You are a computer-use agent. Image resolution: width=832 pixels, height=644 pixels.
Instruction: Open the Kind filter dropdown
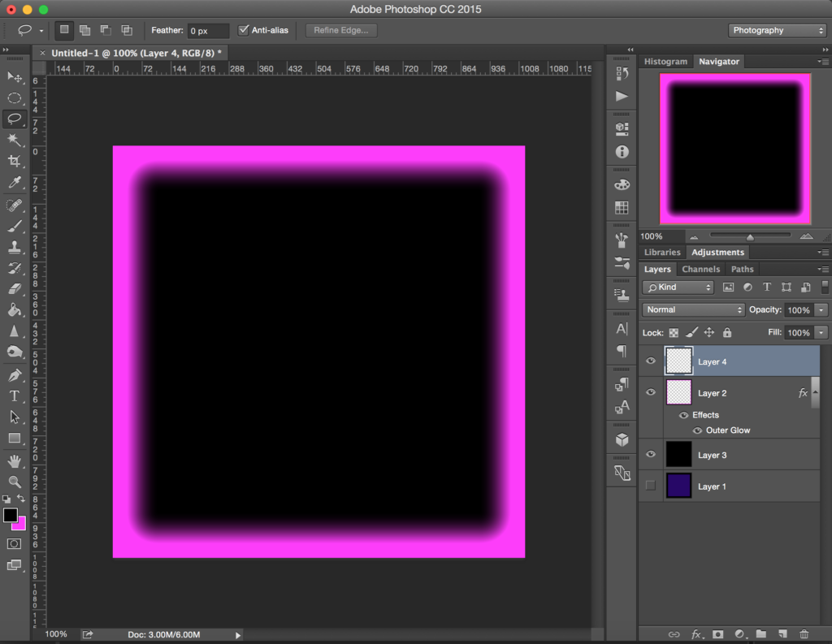(678, 287)
